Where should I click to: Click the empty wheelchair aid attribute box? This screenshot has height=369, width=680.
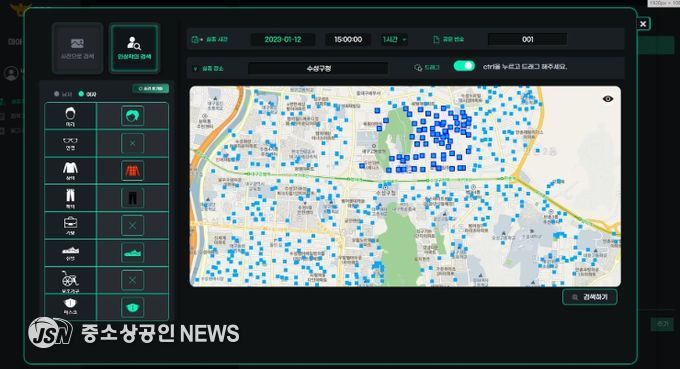tap(132, 280)
